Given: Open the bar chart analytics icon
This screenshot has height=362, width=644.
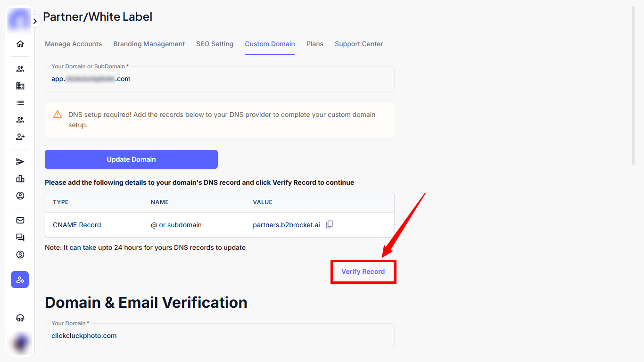Looking at the screenshot, I should 20,179.
